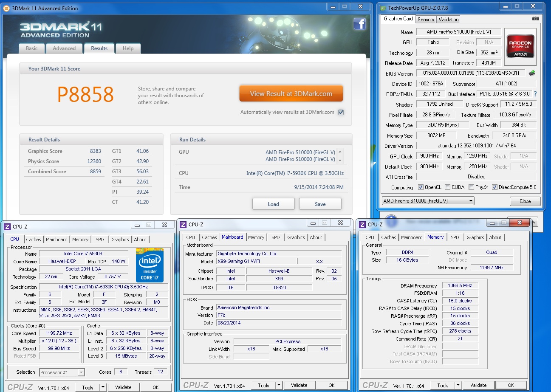Switch to the Basic tab in 3DMark
The height and width of the screenshot is (392, 551).
pos(32,48)
